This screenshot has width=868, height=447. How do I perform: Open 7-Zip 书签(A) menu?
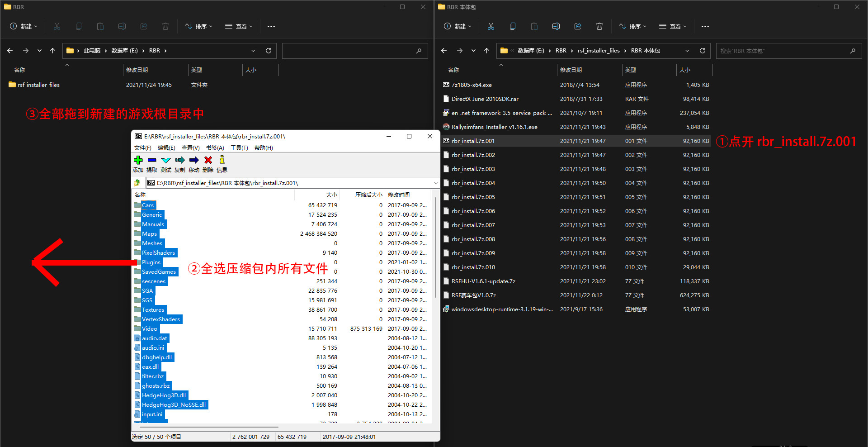click(x=215, y=148)
